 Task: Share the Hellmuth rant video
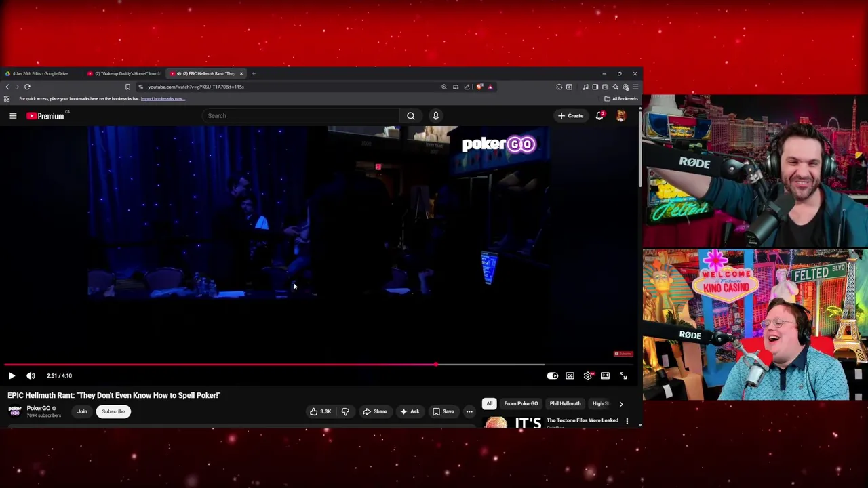374,411
